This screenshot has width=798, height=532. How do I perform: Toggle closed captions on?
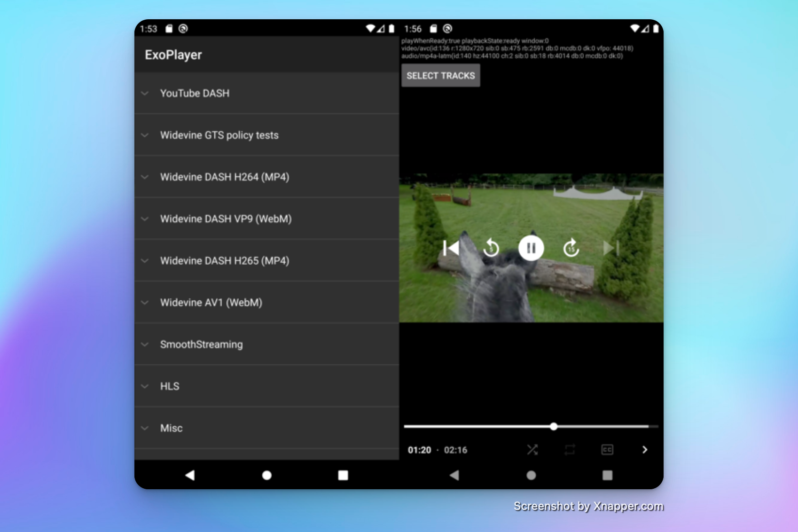coord(607,450)
